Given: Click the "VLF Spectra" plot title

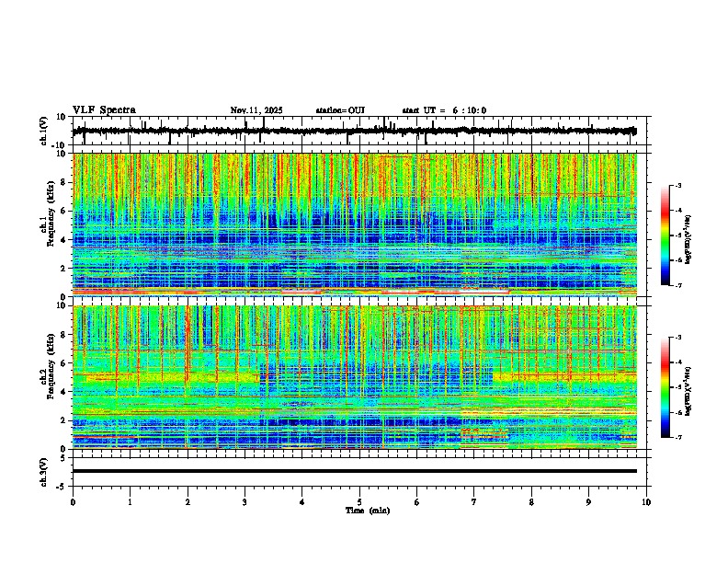Looking at the screenshot, I should tap(104, 110).
